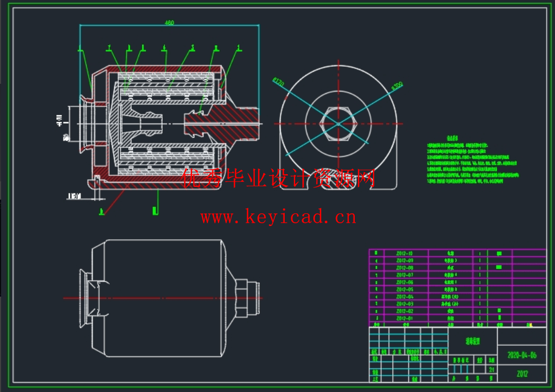Select the Z012-09 part number cell
Image resolution: width=555 pixels, height=392 pixels.
tap(404, 261)
